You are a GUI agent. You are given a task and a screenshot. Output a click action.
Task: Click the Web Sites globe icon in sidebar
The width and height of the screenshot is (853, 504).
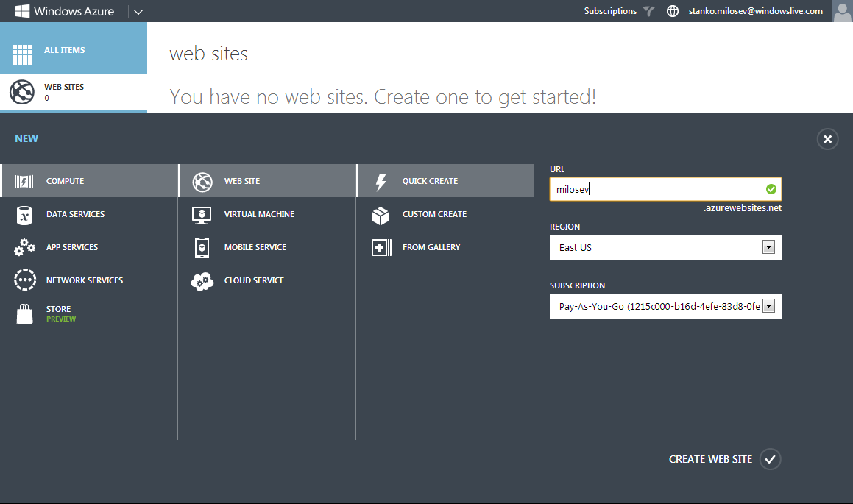point(22,92)
